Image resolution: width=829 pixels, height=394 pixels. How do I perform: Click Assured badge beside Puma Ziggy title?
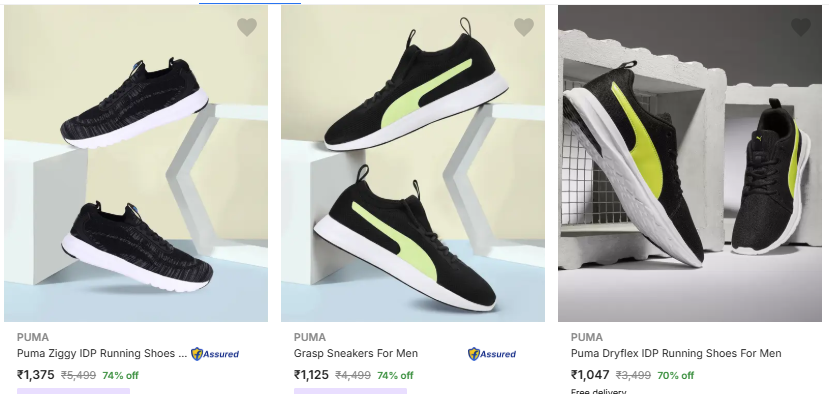(215, 354)
